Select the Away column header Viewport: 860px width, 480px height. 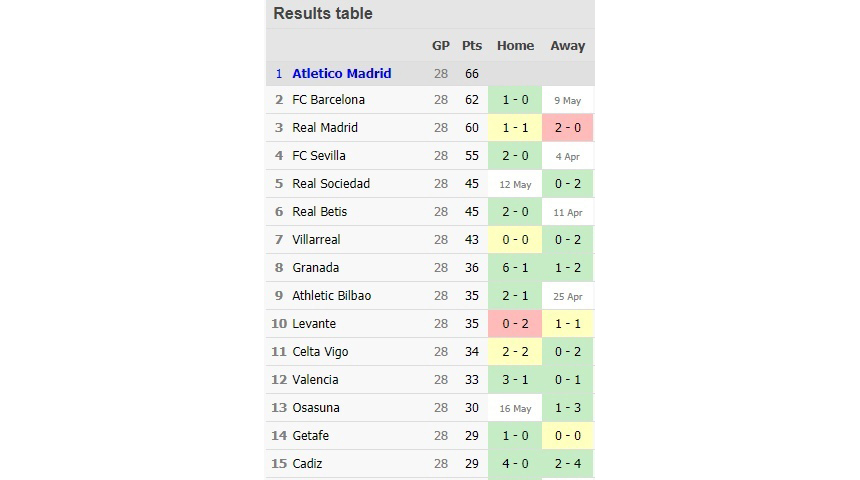pyautogui.click(x=568, y=46)
